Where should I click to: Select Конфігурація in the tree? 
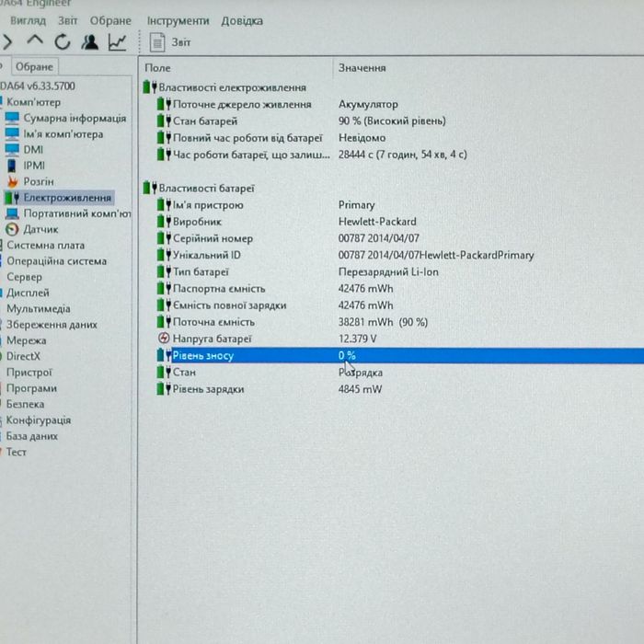click(39, 420)
